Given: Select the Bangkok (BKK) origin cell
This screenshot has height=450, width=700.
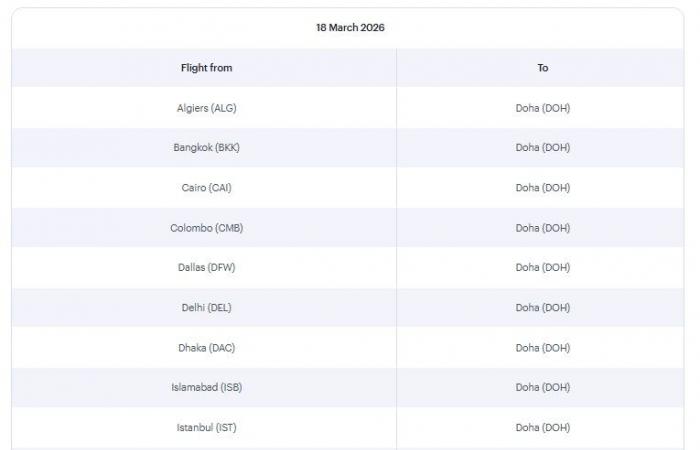Looking at the screenshot, I should click(x=206, y=148).
